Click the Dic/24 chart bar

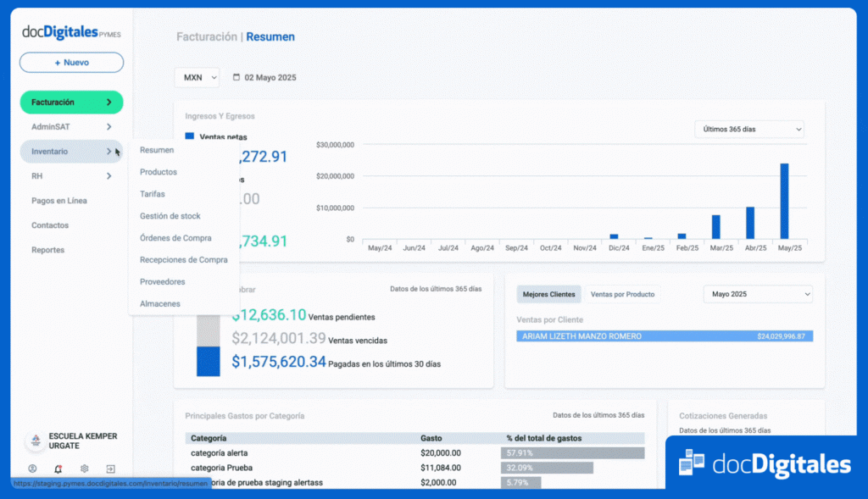click(614, 236)
